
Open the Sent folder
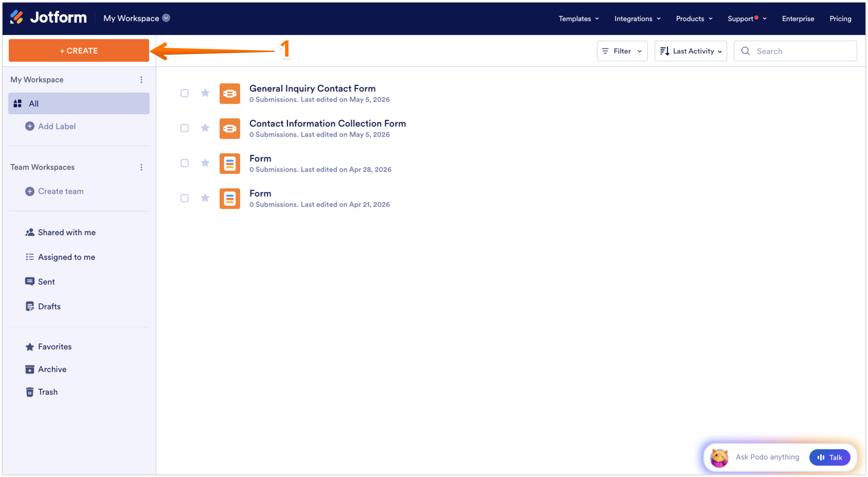(40, 282)
